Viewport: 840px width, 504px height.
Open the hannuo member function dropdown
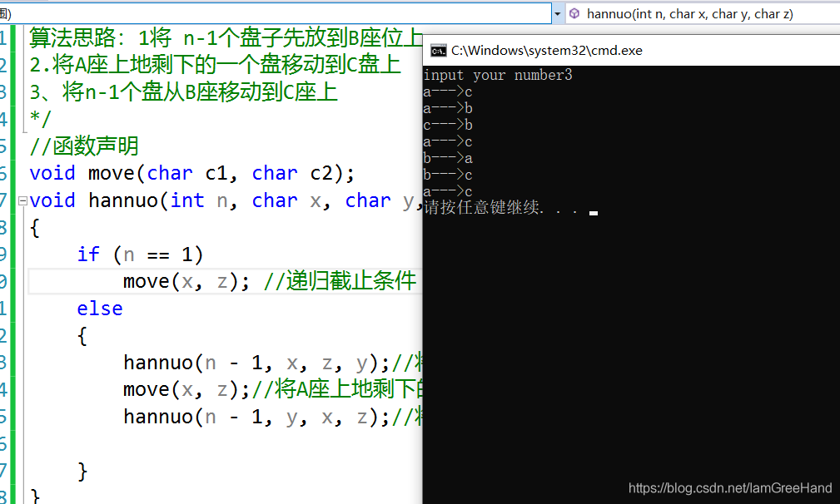703,14
